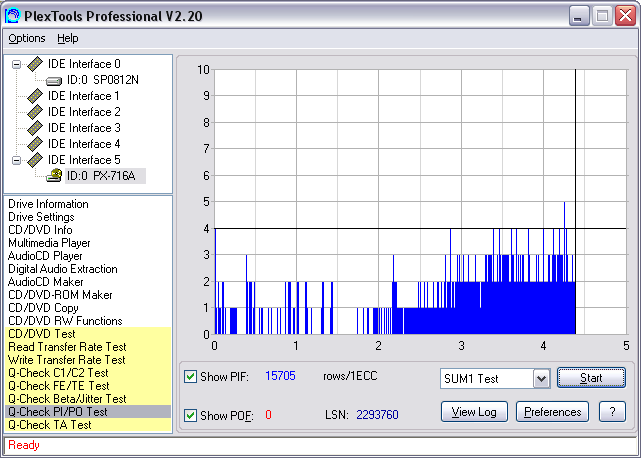This screenshot has height=458, width=641.
Task: Click the rows/1ECC label
Action: 350,376
